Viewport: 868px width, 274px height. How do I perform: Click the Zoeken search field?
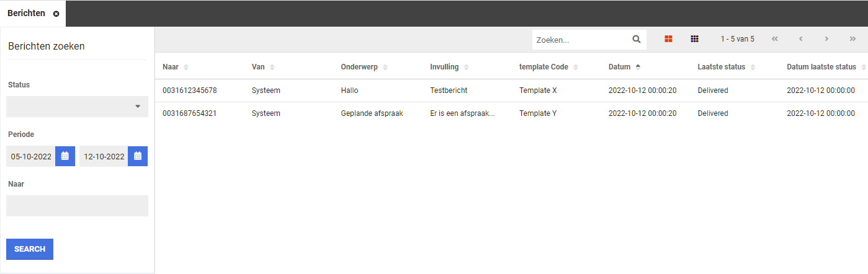pos(581,40)
